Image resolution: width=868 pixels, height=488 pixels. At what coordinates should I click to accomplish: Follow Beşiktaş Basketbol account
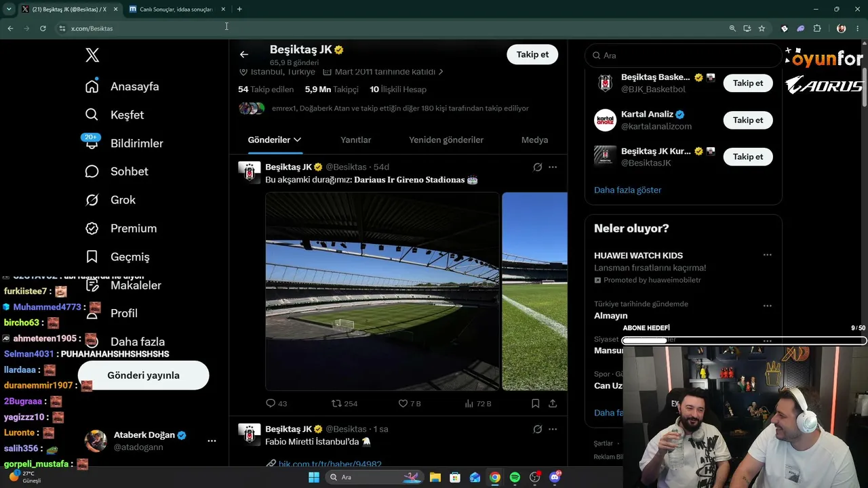tap(748, 83)
